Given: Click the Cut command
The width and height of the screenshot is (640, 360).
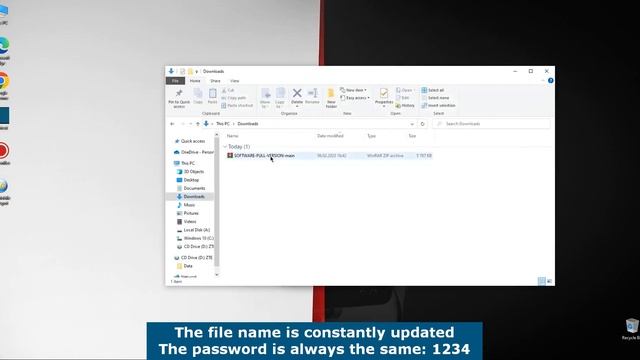Looking at the screenshot, I should [228, 90].
